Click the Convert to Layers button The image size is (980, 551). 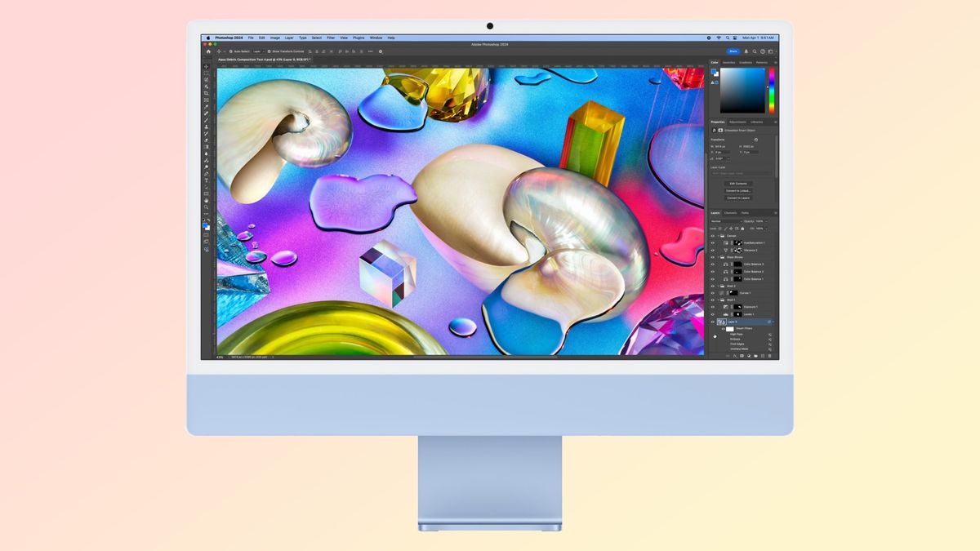(x=741, y=198)
